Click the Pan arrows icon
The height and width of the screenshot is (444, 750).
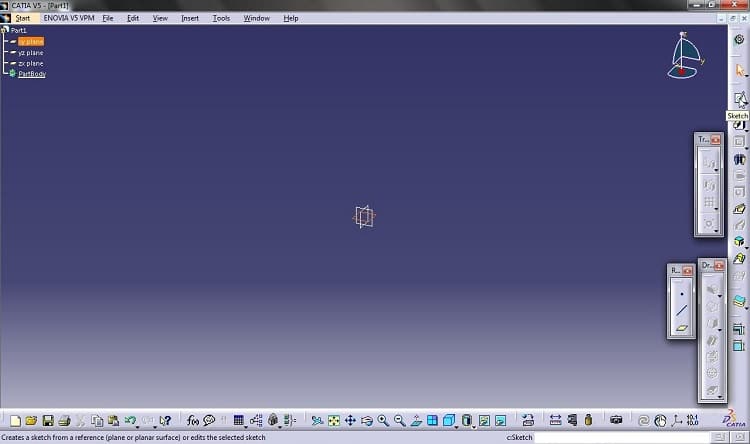pyautogui.click(x=350, y=421)
